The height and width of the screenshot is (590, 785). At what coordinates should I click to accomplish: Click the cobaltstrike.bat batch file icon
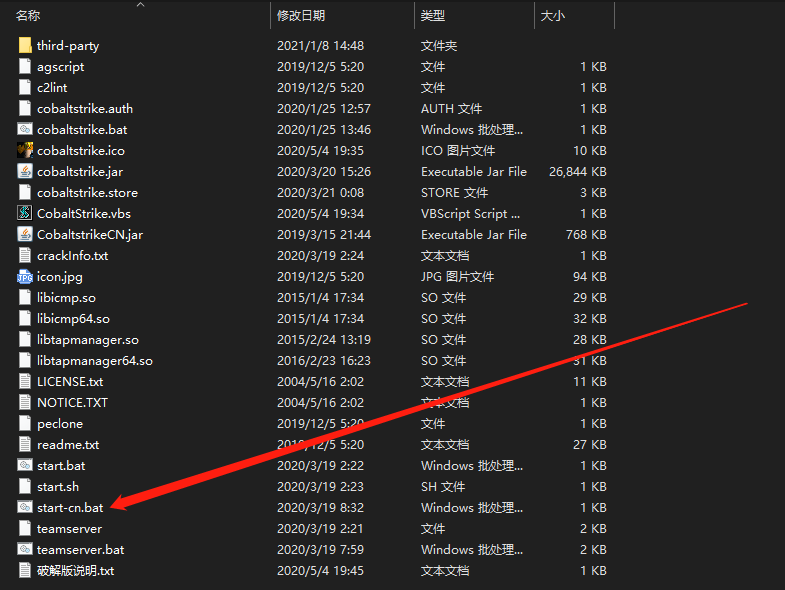(x=25, y=129)
